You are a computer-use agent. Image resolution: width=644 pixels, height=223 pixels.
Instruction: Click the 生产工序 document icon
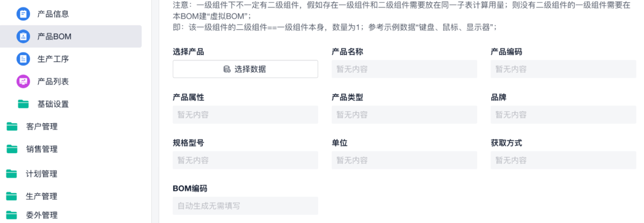coord(23,59)
